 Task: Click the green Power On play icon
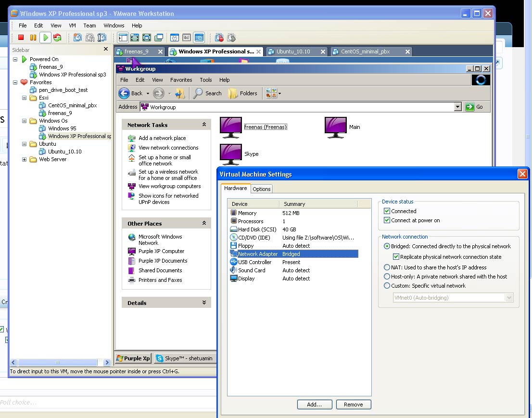pos(45,38)
